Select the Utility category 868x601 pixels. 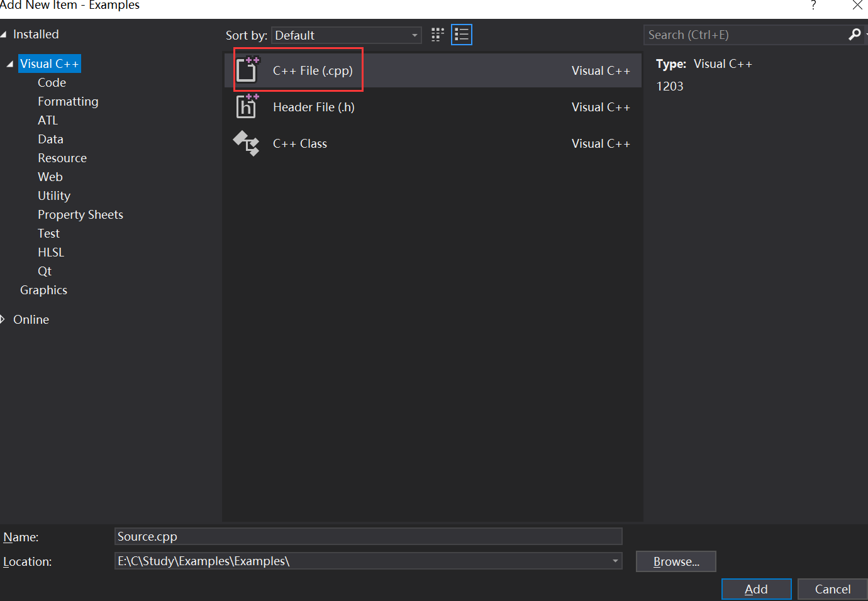coord(54,196)
